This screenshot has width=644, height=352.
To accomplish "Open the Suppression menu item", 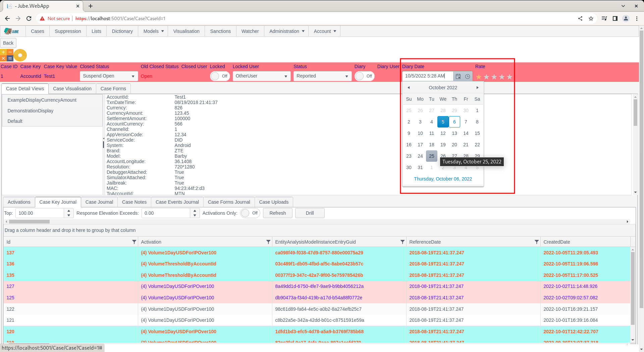I will point(68,31).
